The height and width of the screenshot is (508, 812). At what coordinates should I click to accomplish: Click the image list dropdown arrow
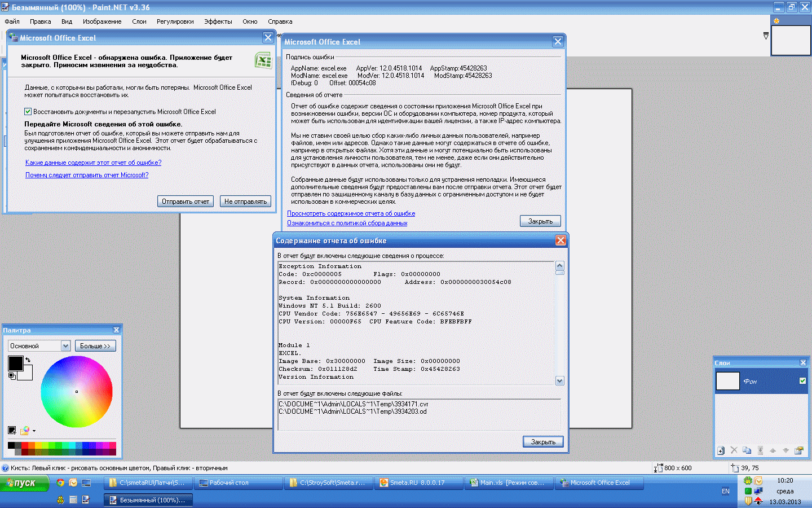(766, 36)
